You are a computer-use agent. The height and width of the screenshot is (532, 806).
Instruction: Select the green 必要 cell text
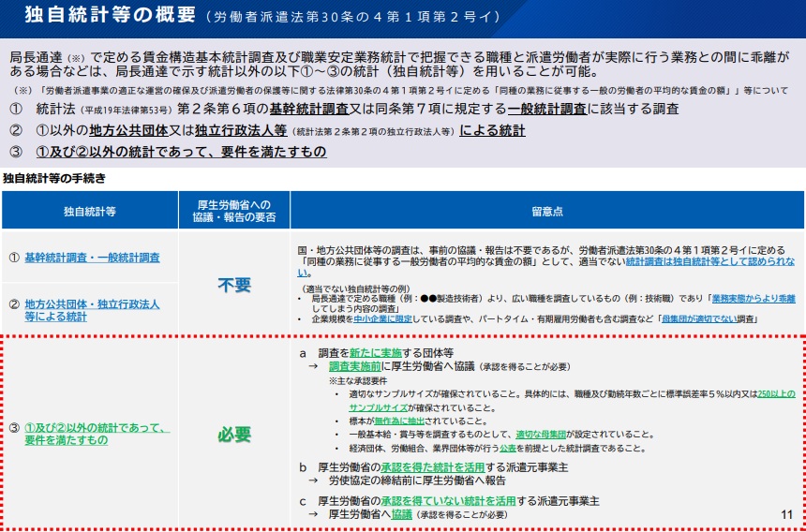coord(234,434)
